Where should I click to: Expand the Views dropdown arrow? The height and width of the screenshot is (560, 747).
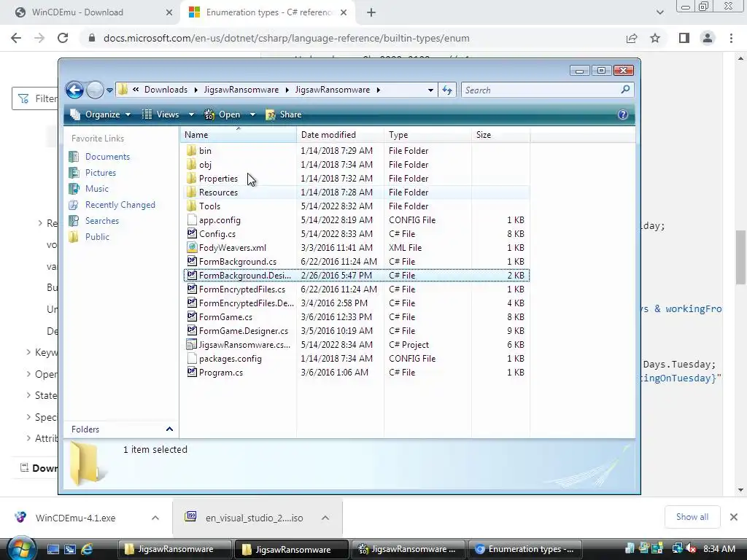[191, 114]
